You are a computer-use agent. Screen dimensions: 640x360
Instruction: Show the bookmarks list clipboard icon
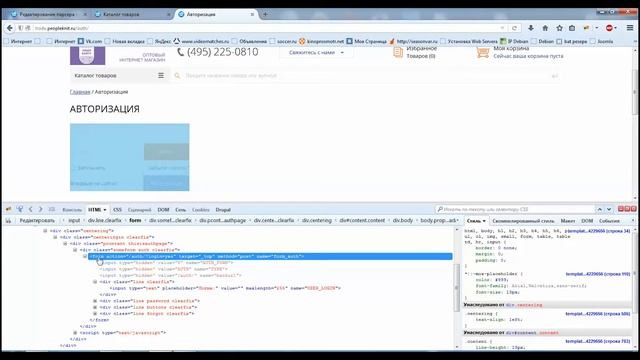pos(572,28)
